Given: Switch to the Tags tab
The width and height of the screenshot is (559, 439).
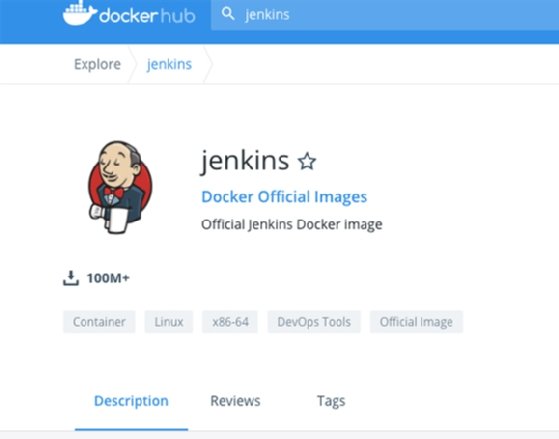Looking at the screenshot, I should (331, 401).
